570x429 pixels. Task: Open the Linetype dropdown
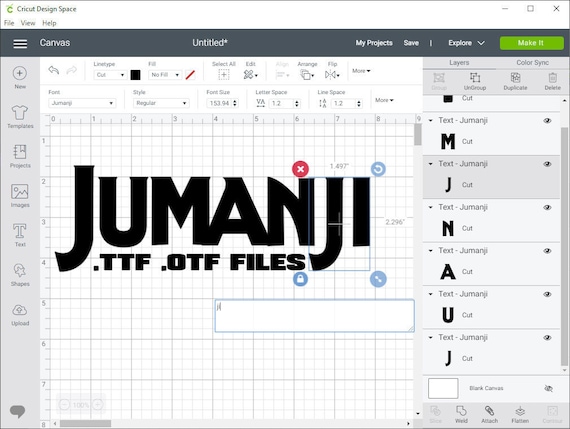click(110, 75)
